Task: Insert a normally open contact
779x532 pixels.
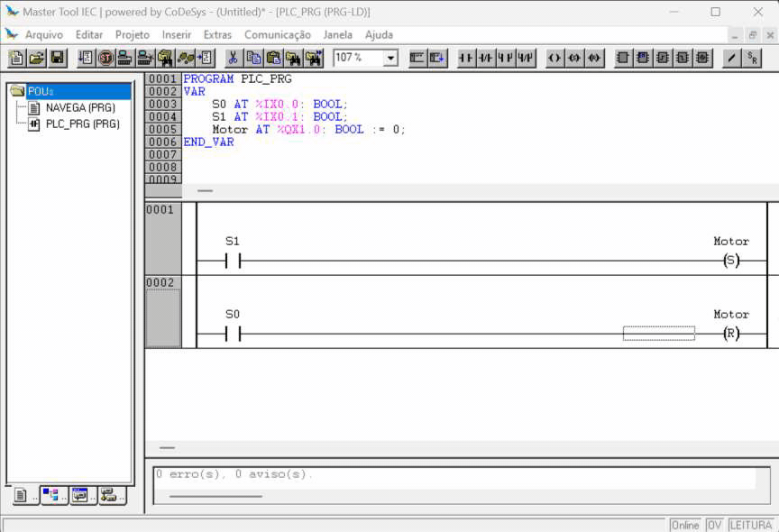Action: (466, 58)
